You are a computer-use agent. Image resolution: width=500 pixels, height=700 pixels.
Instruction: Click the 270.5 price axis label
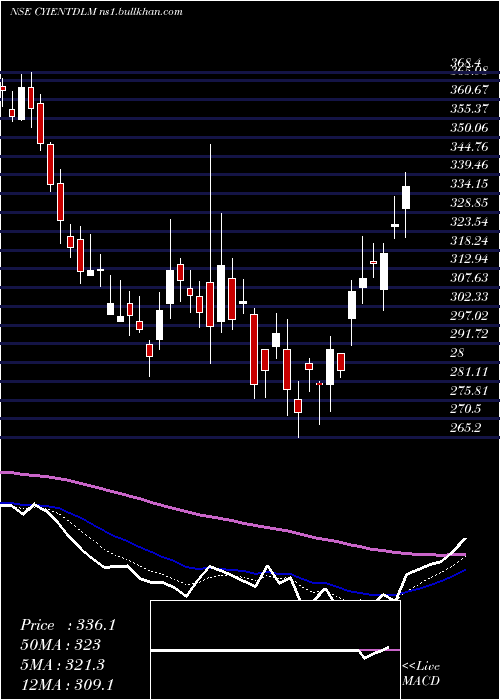pos(466,410)
